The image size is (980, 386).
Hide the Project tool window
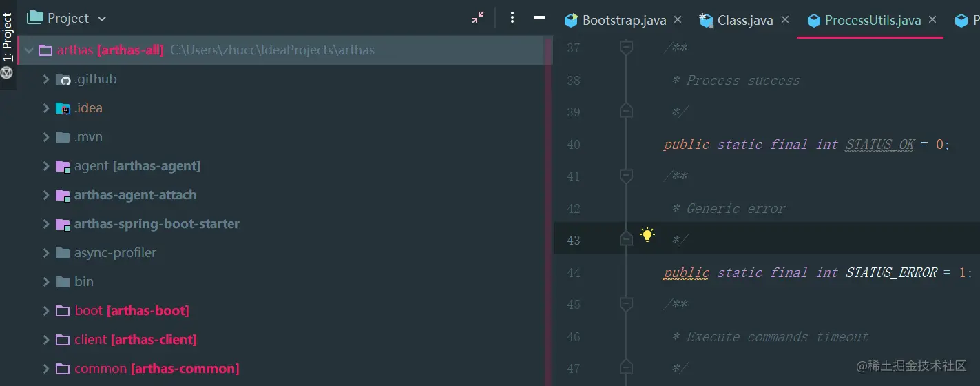click(539, 18)
